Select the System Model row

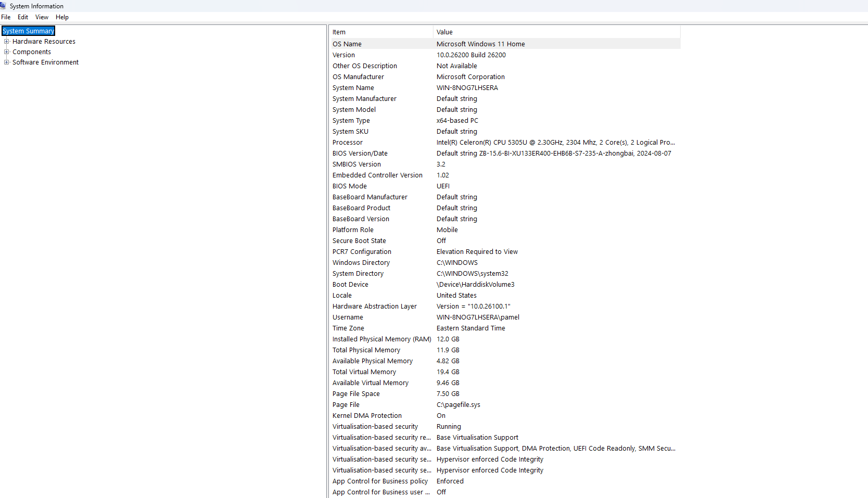(x=505, y=110)
